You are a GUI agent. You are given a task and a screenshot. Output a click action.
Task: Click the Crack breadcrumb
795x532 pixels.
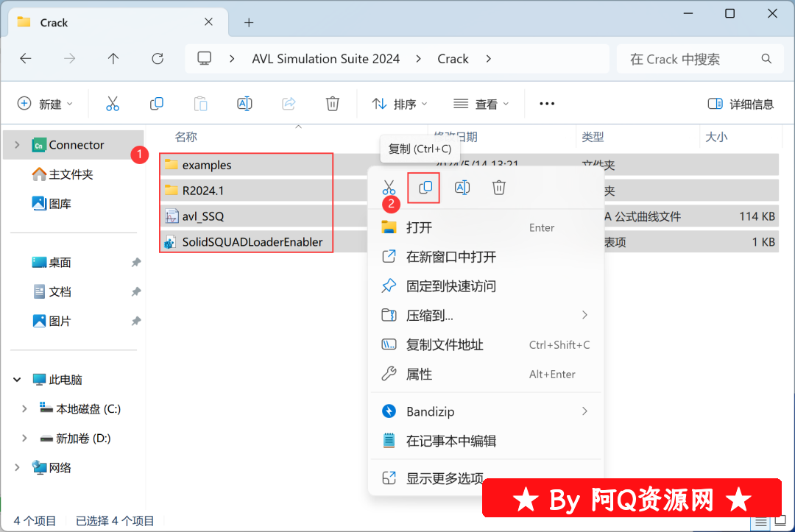click(453, 59)
